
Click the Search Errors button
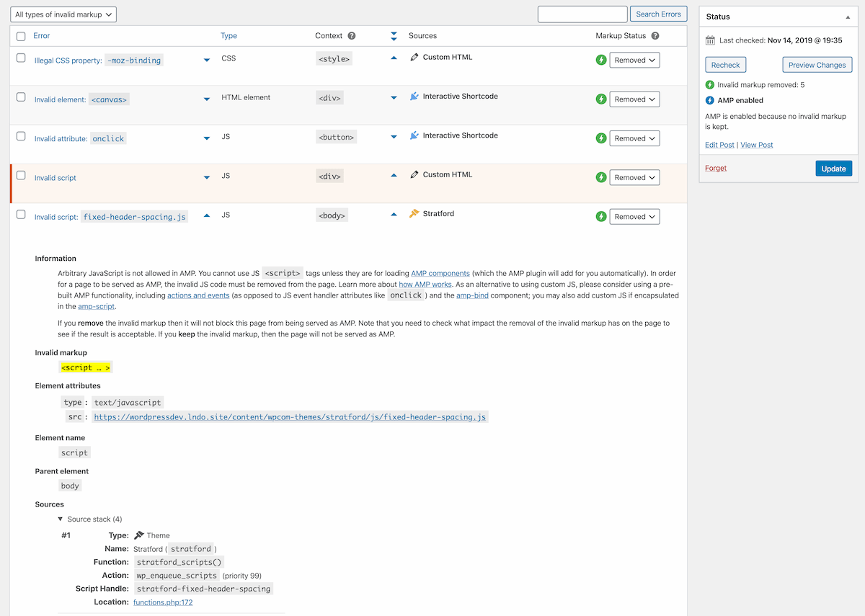658,14
